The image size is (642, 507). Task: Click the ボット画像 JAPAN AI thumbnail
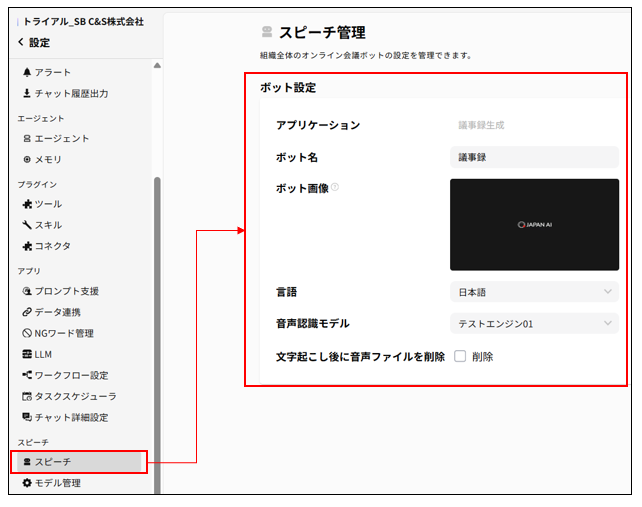click(x=534, y=224)
